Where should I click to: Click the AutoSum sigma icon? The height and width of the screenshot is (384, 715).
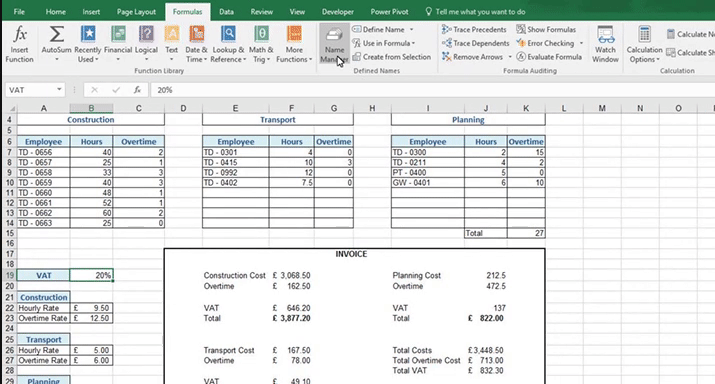(57, 35)
